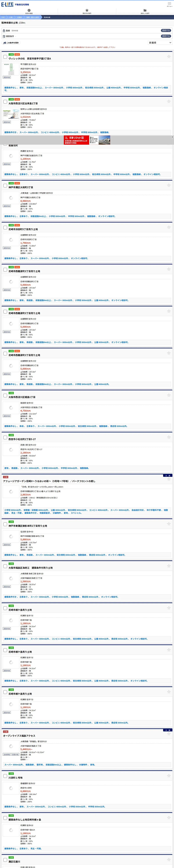Go to 路線・駅から探す breadcrumb
The width and height of the screenshot is (174, 868).
33,17
